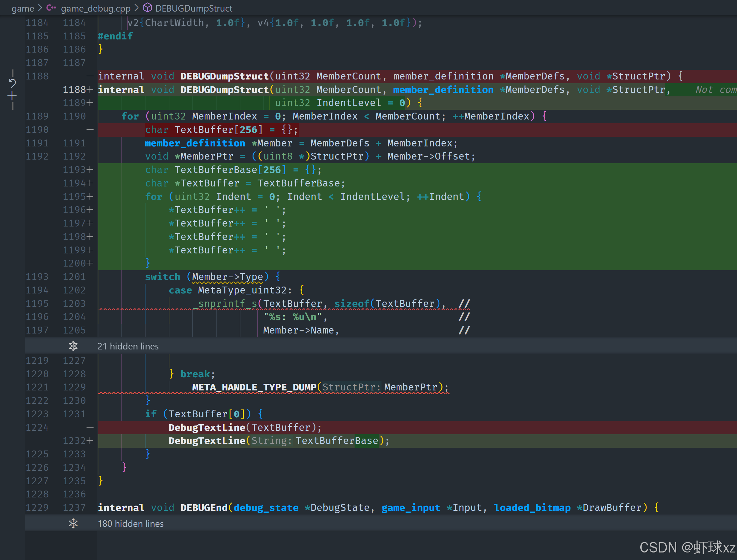Screen dimensions: 737x560
Task: Click the META_HANDLE_TYPE_DUMP macro call
Action: click(254, 387)
